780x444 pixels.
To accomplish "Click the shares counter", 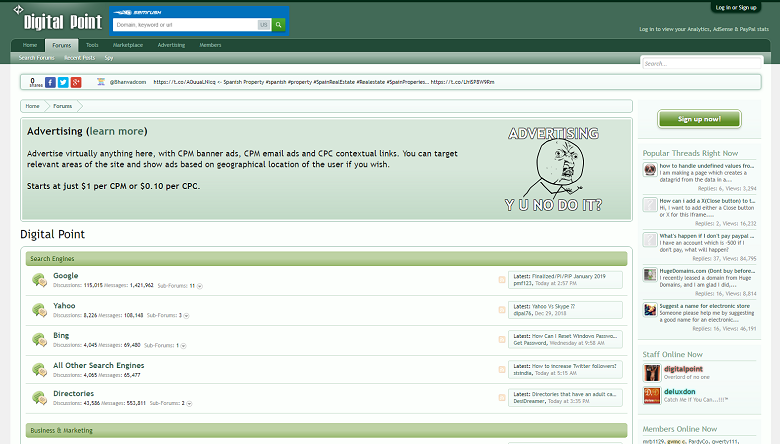I will pos(35,83).
